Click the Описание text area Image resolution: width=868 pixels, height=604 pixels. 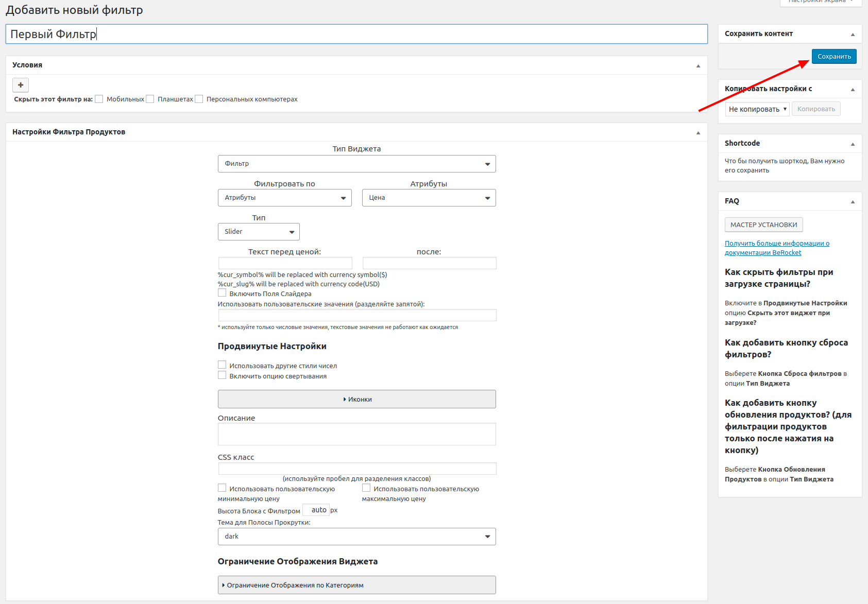click(x=356, y=434)
